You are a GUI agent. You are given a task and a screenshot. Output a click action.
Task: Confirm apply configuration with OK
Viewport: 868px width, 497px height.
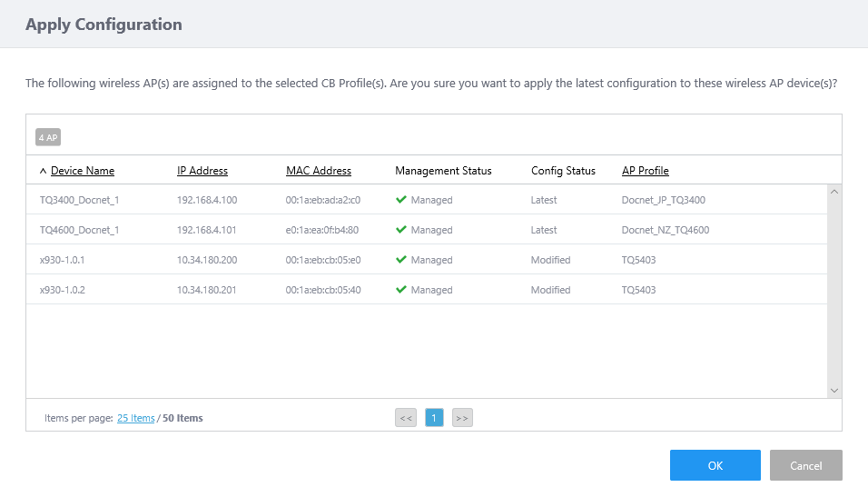[x=715, y=465]
